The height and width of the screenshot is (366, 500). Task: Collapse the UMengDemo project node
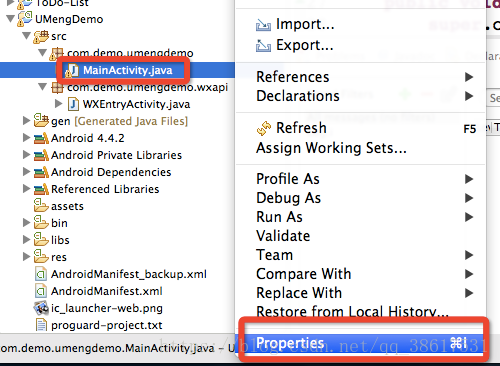(x=11, y=19)
